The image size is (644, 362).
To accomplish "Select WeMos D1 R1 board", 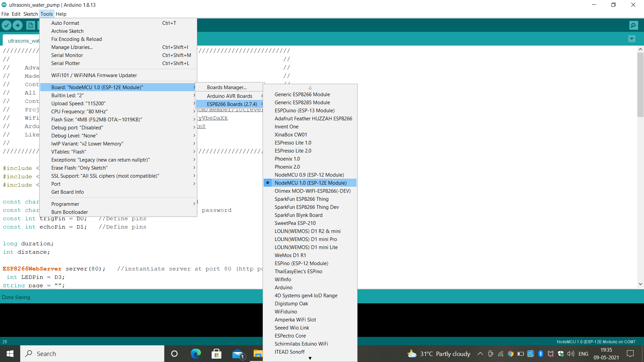I will tap(310, 255).
